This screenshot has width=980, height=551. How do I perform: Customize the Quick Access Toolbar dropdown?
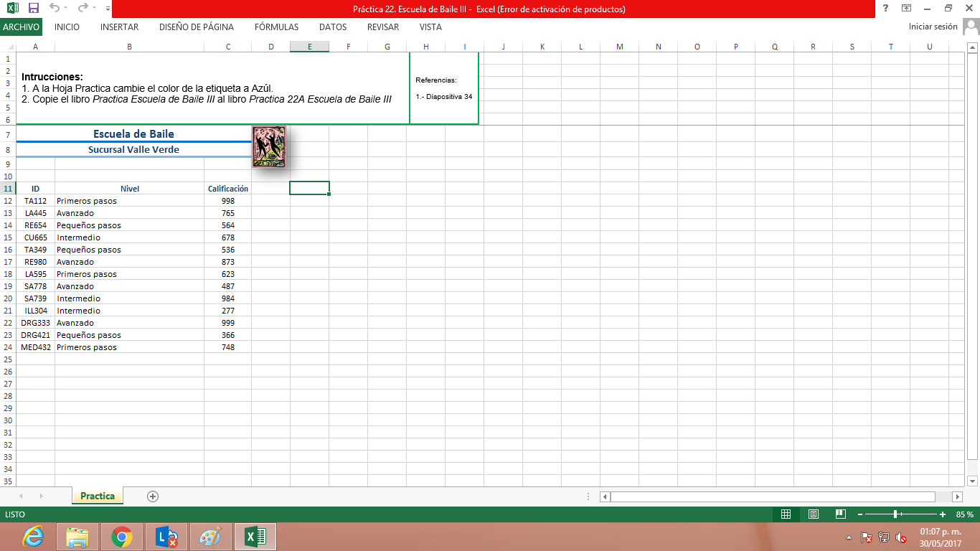pyautogui.click(x=108, y=9)
